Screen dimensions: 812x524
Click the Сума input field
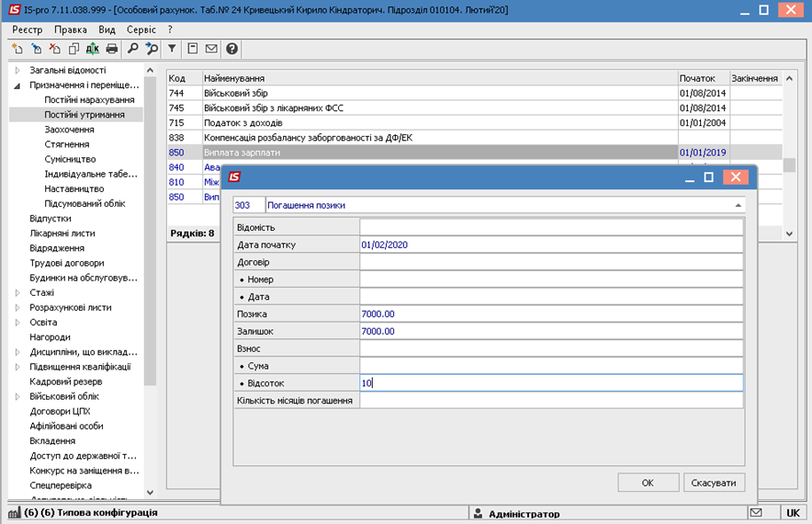click(551, 366)
